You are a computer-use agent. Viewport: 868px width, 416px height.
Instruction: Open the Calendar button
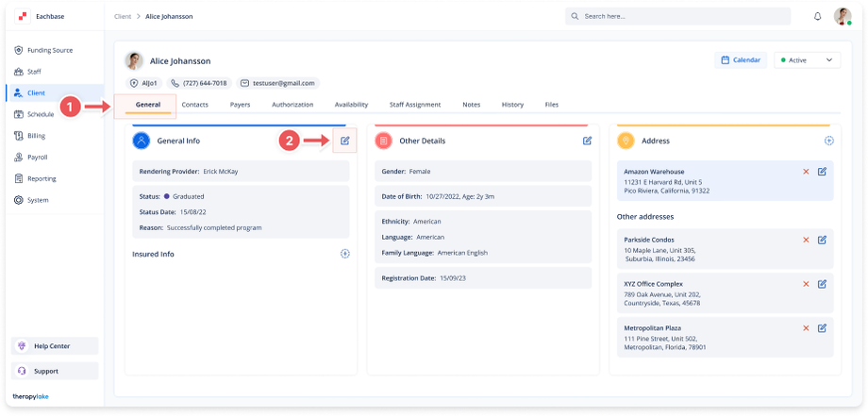pos(741,60)
